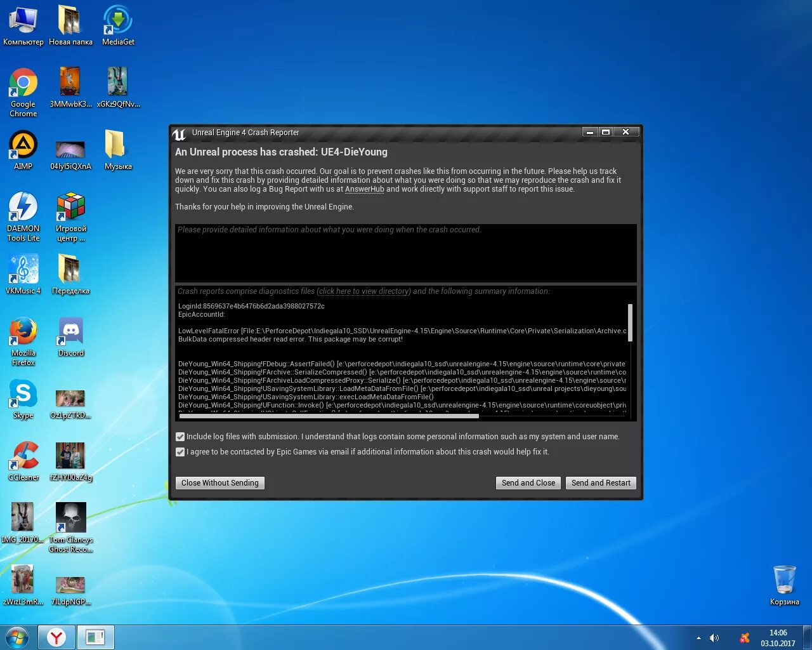Show hidden tray icons arrow
Viewport: 812px width, 650px height.
click(698, 638)
